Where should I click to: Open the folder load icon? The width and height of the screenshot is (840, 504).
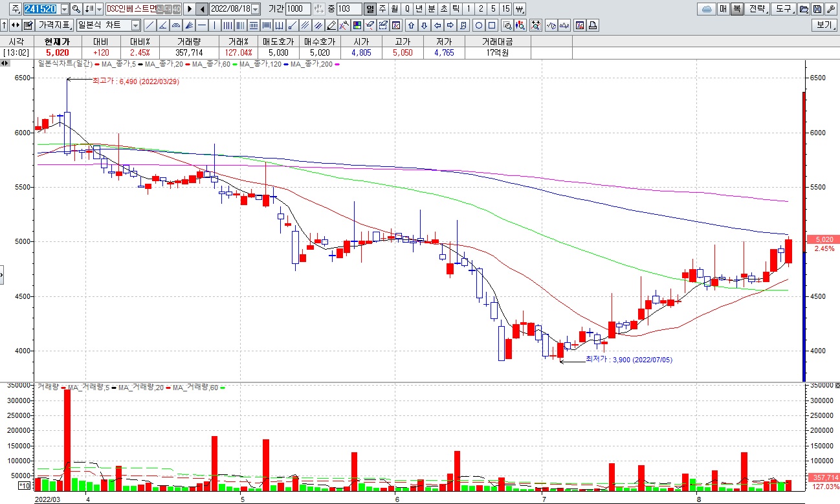click(804, 9)
